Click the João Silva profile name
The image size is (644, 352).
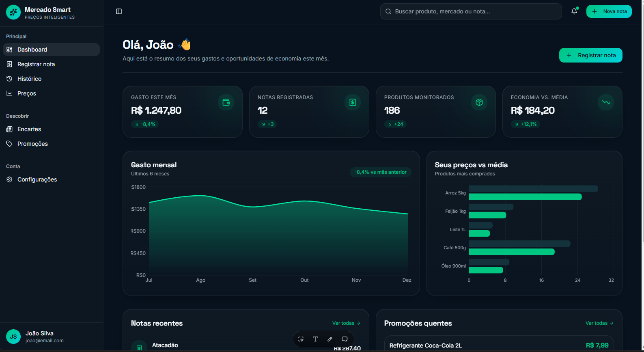(x=39, y=333)
